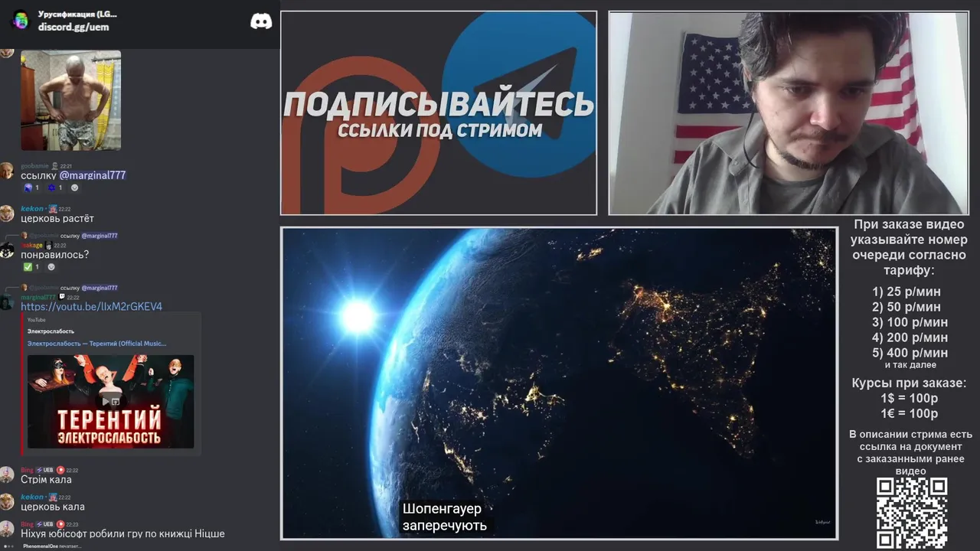Click avatar next to 'понравилось?' message
This screenshot has height=551, width=980.
(7, 250)
